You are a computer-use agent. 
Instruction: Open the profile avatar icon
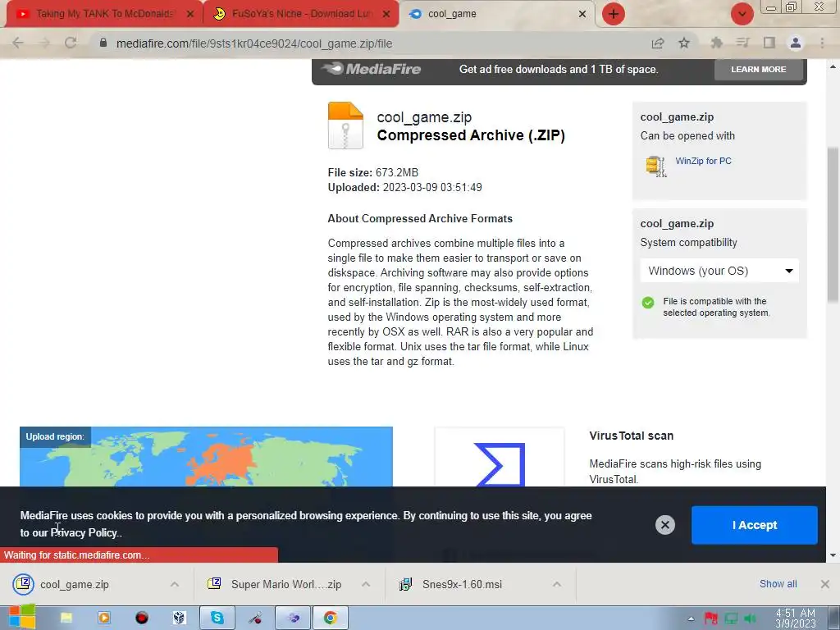[x=796, y=43]
